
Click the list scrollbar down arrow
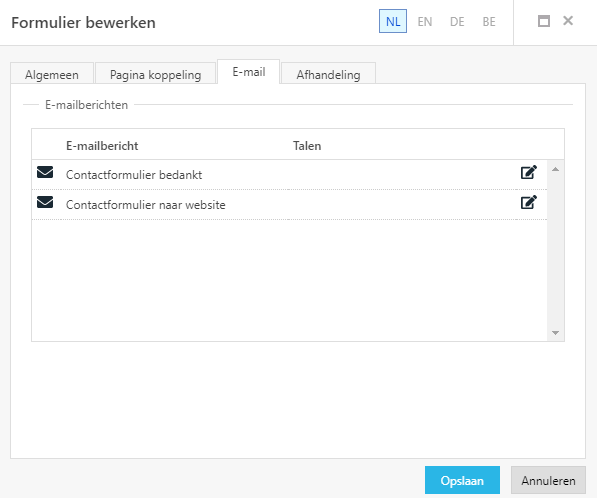point(555,333)
